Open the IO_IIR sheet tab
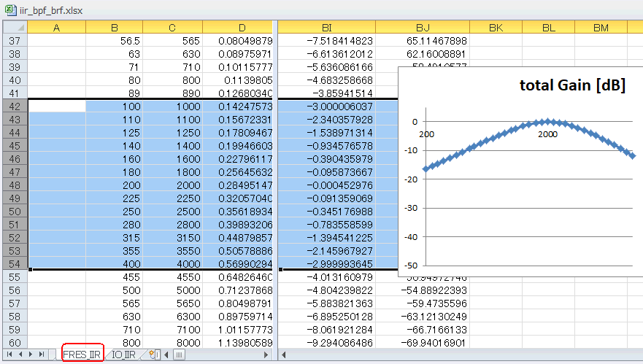643x364 pixels. pyautogui.click(x=123, y=355)
